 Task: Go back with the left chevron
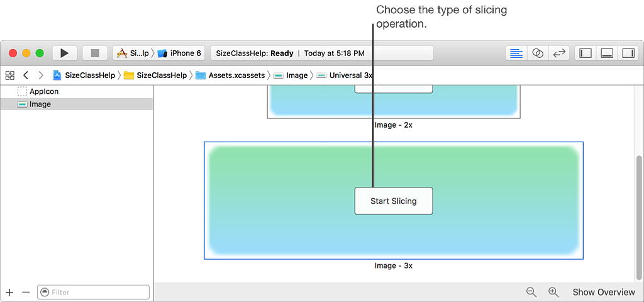click(26, 75)
